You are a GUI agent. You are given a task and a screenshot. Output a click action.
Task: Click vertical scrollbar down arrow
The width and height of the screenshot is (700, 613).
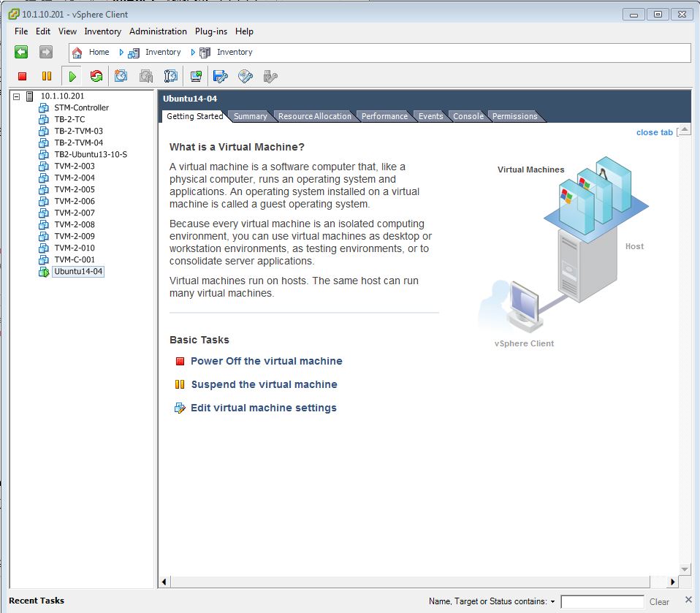(685, 569)
